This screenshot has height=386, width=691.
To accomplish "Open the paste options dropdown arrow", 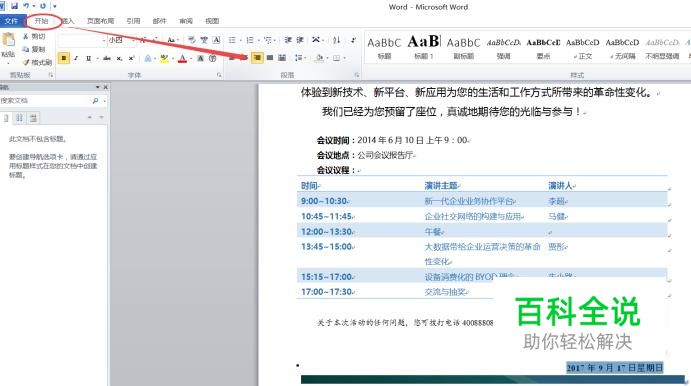I will click(8, 63).
